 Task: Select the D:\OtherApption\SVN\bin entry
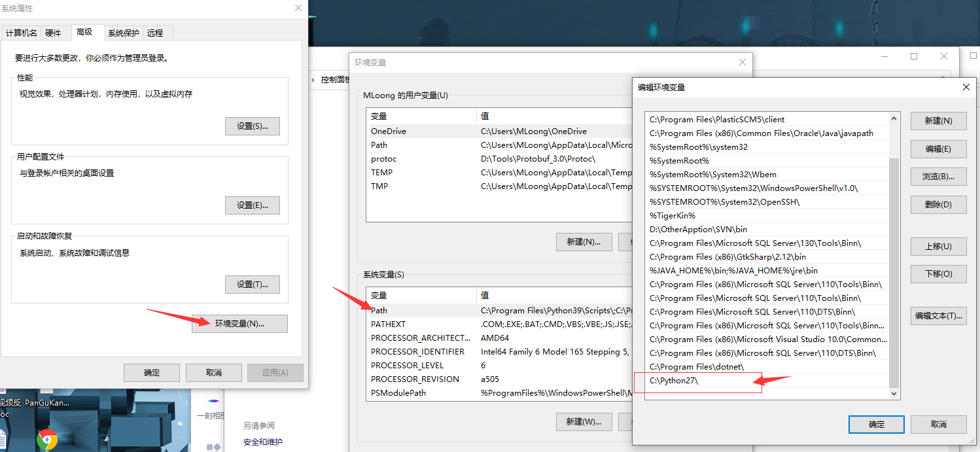(x=767, y=230)
